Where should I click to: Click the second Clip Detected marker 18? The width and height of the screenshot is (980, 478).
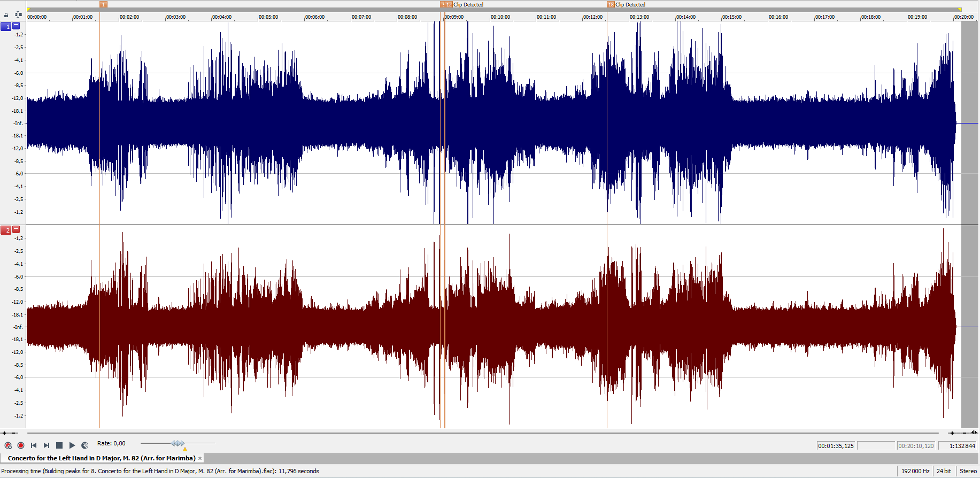[611, 4]
